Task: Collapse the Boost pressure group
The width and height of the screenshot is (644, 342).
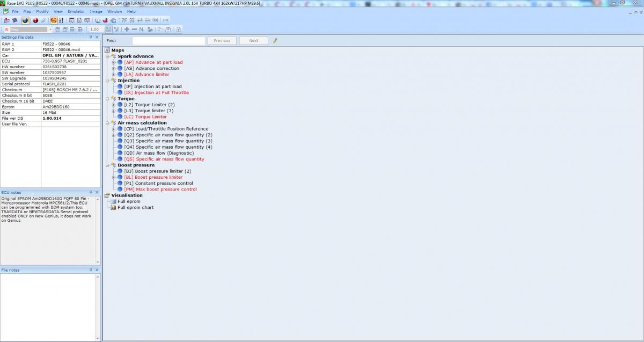Action: point(107,165)
